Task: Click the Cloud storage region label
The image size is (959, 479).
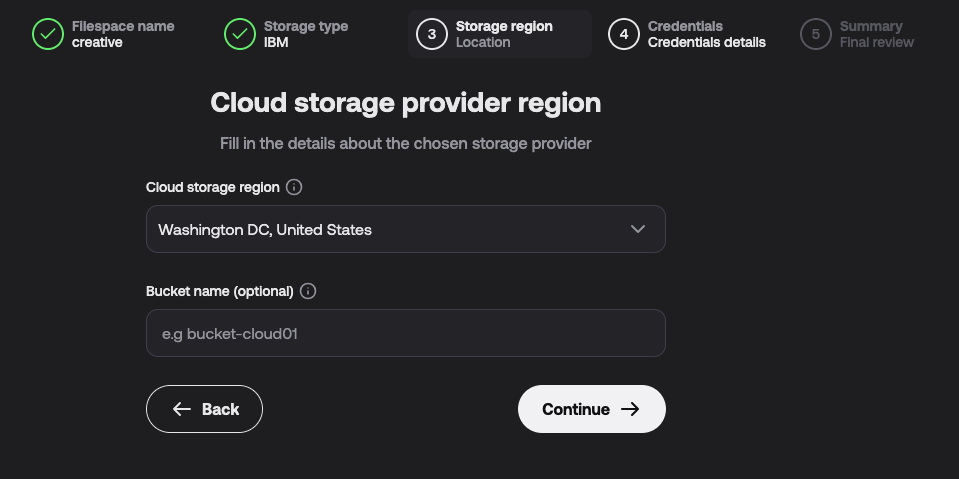Action: pos(213,187)
